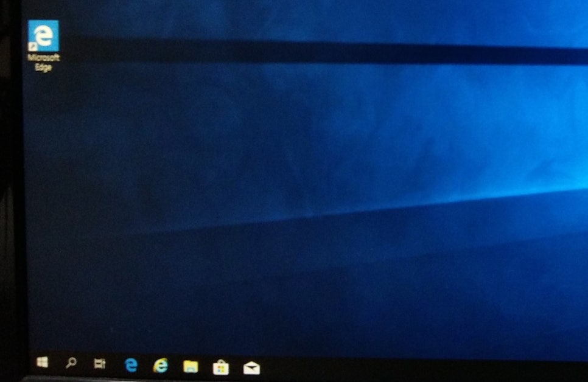
Task: Open the Mail app from the taskbar
Action: pos(251,368)
